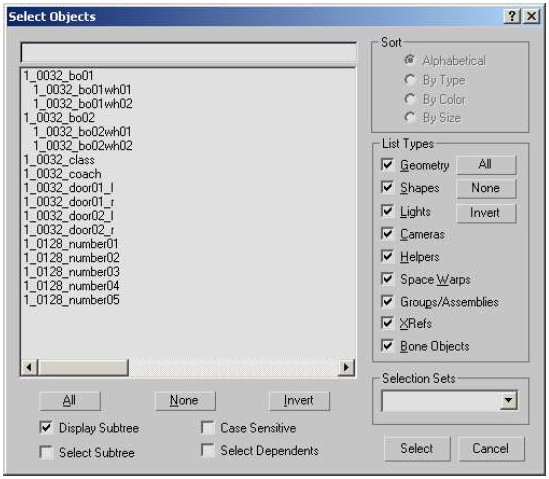Choose the By Type sort radio button
Image resolution: width=549 pixels, height=479 pixels.
tap(409, 80)
